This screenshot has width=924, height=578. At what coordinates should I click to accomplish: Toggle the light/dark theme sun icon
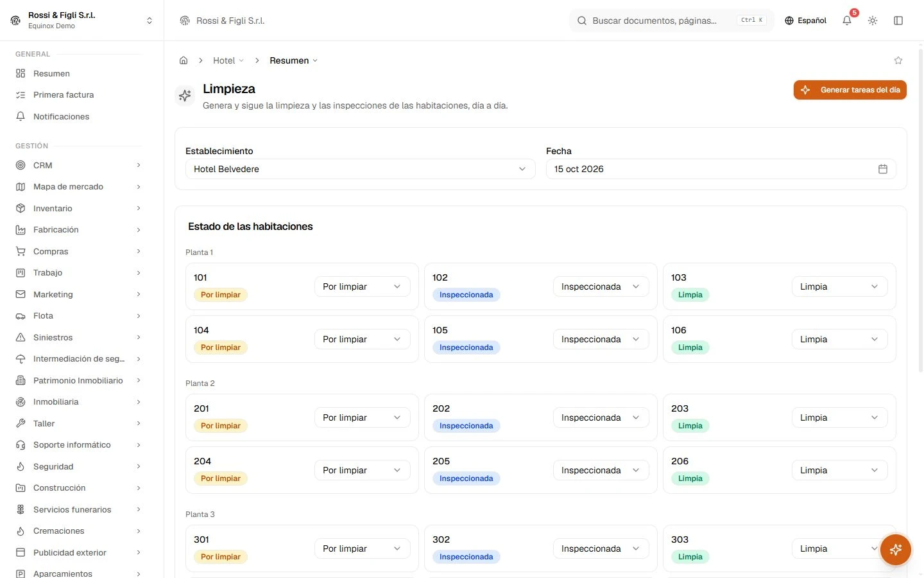pos(873,21)
